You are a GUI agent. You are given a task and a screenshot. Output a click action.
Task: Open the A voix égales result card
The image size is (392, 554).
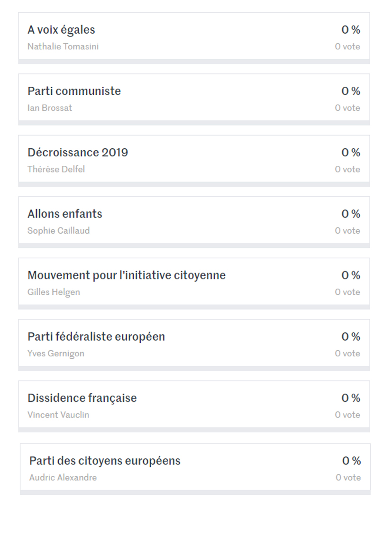(194, 38)
